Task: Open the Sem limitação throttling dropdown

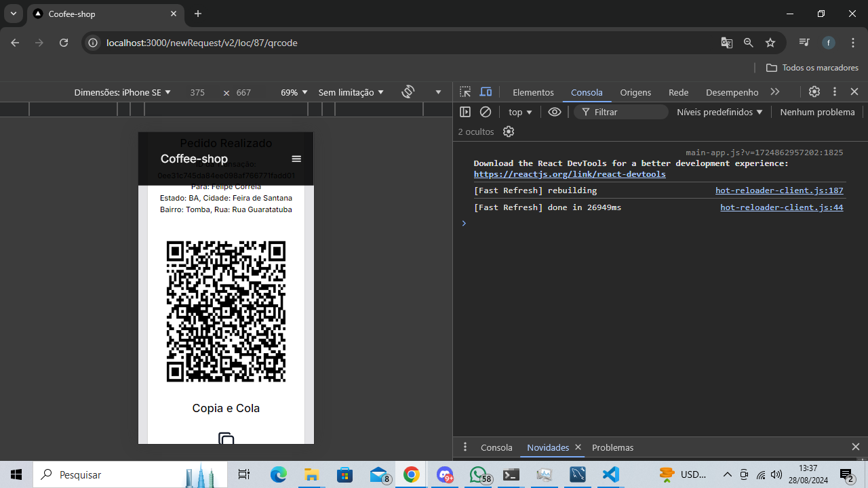Action: pos(351,92)
